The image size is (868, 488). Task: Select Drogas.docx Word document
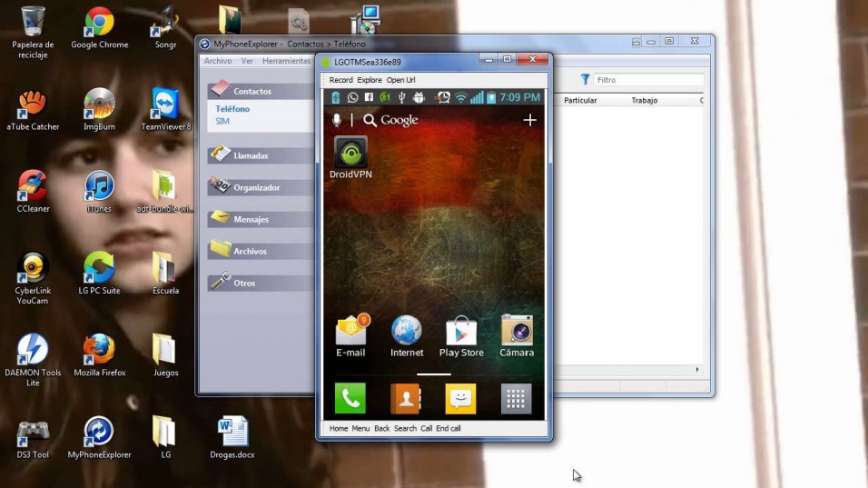232,438
